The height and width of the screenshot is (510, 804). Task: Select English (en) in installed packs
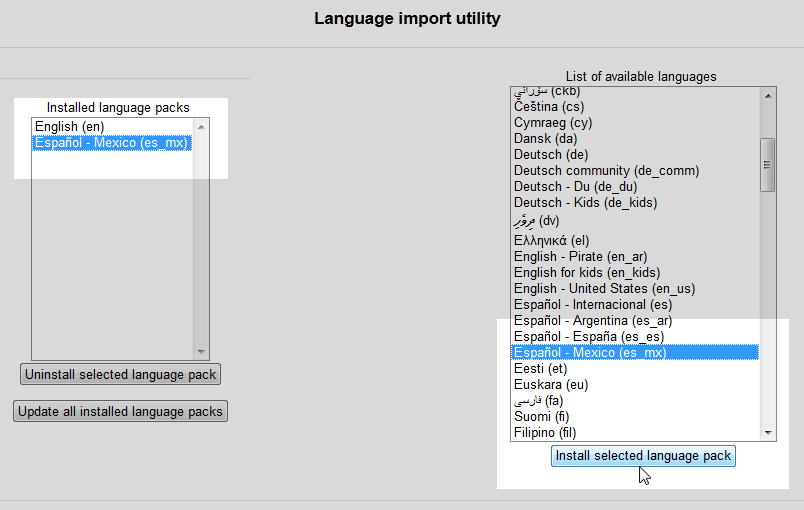[x=69, y=127]
